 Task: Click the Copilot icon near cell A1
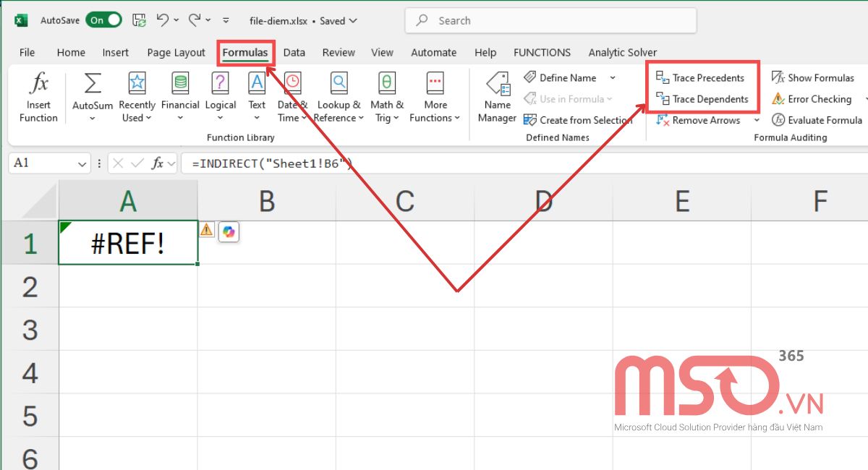229,231
